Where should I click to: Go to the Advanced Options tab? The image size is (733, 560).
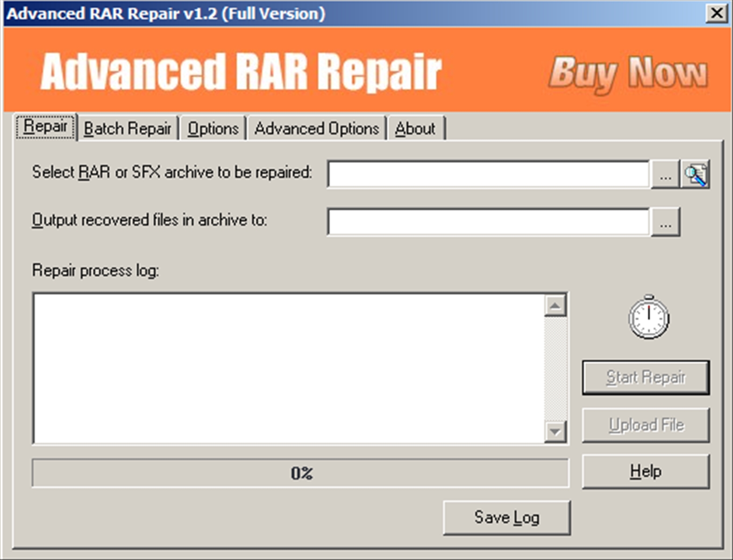tap(317, 128)
